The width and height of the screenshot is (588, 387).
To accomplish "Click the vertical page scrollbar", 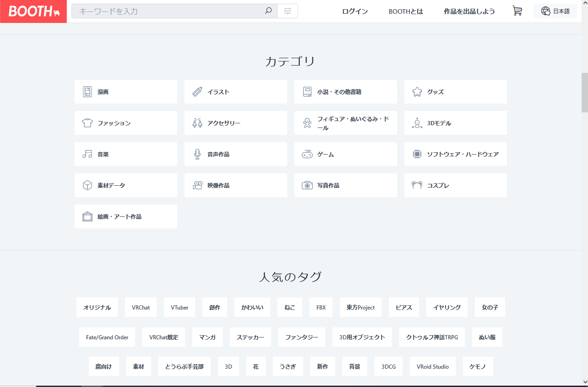I will (x=584, y=92).
